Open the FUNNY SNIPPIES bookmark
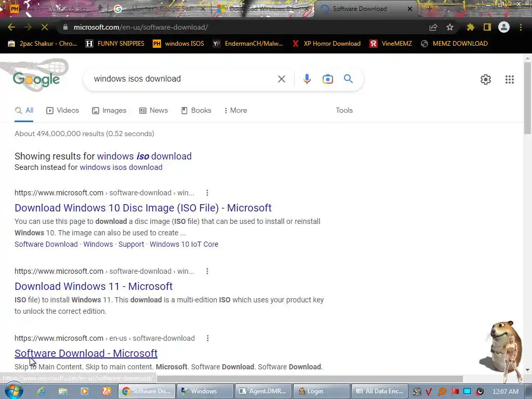 click(x=115, y=44)
